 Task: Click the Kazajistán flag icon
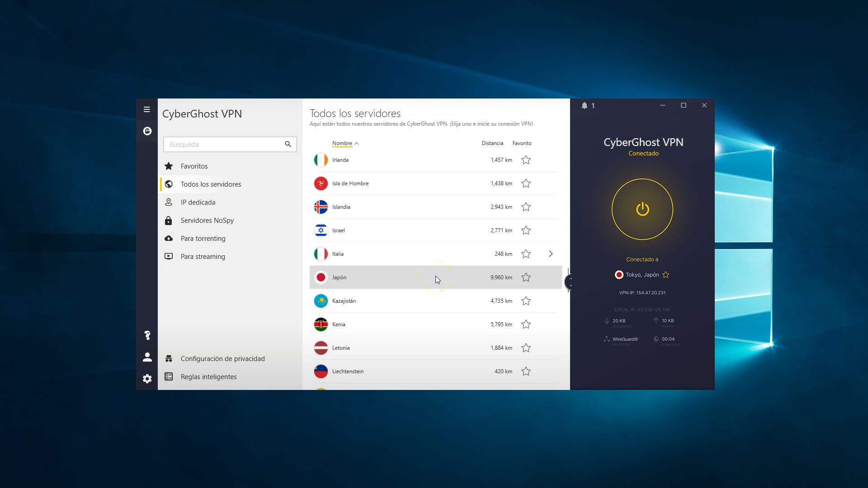pos(321,301)
